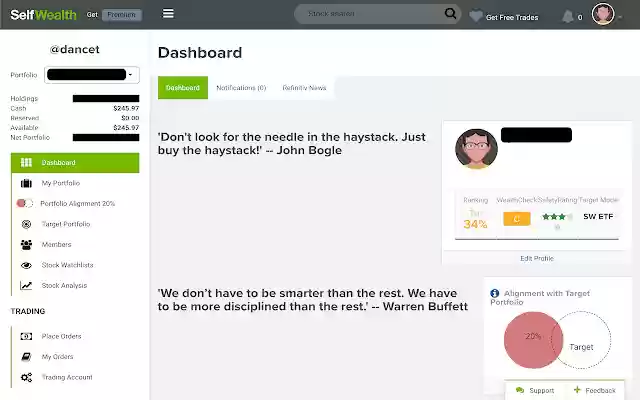Image resolution: width=640 pixels, height=400 pixels.
Task: Click the book icon for My Orders
Action: tap(26, 357)
